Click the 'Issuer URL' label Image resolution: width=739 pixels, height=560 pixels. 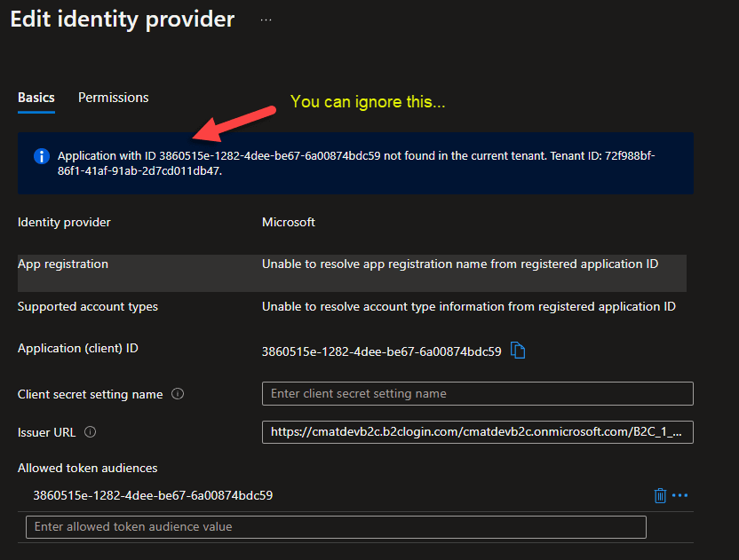click(x=47, y=432)
